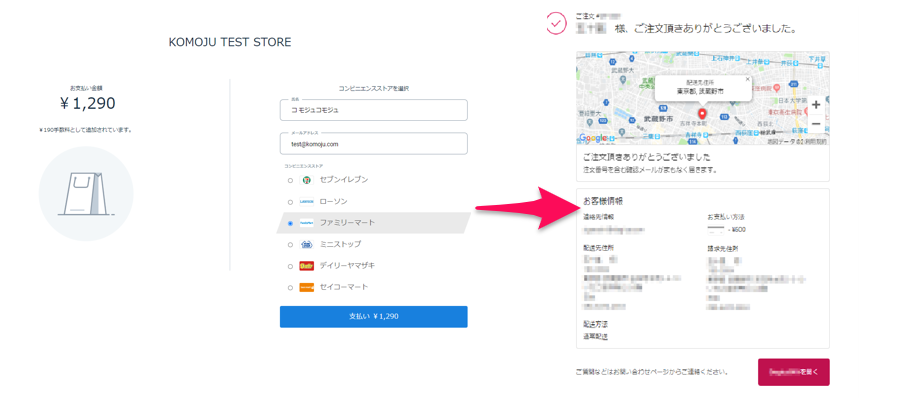The height and width of the screenshot is (400, 901).
Task: Zoom out the map with minus
Action: 816,124
